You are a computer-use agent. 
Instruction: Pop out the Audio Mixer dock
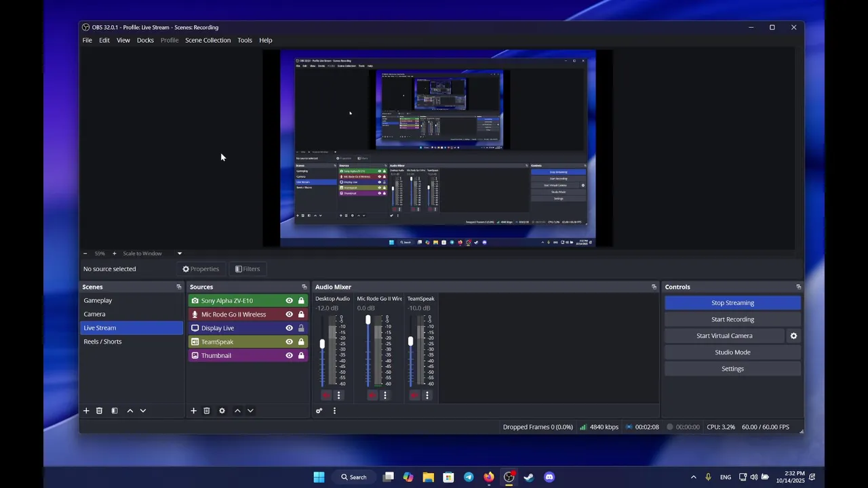[654, 287]
